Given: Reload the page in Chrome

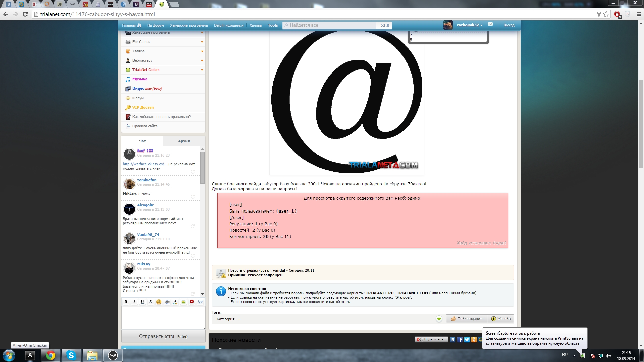Looking at the screenshot, I should (25, 14).
